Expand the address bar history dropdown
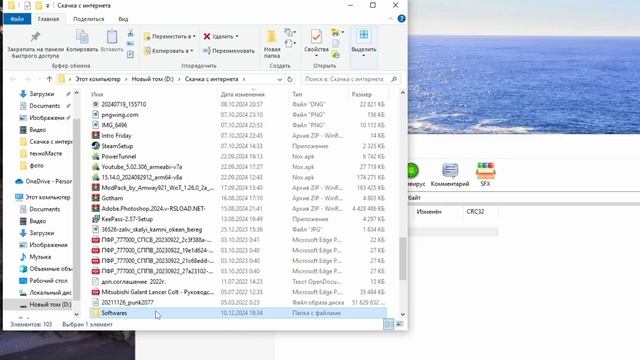 [x=280, y=79]
